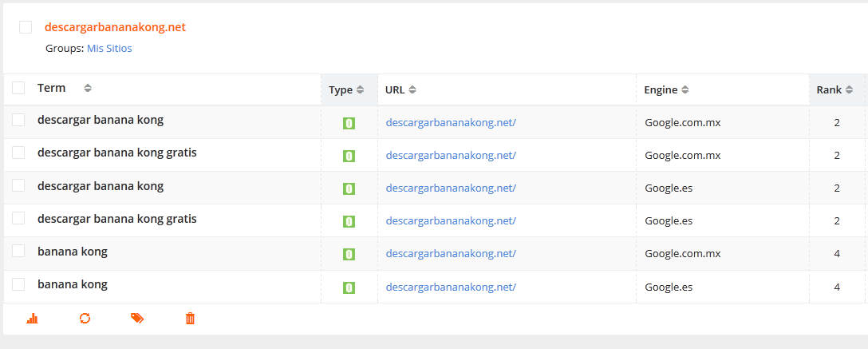The height and width of the screenshot is (349, 868).
Task: Open the descargarbananakong.net site title link
Action: 115,26
